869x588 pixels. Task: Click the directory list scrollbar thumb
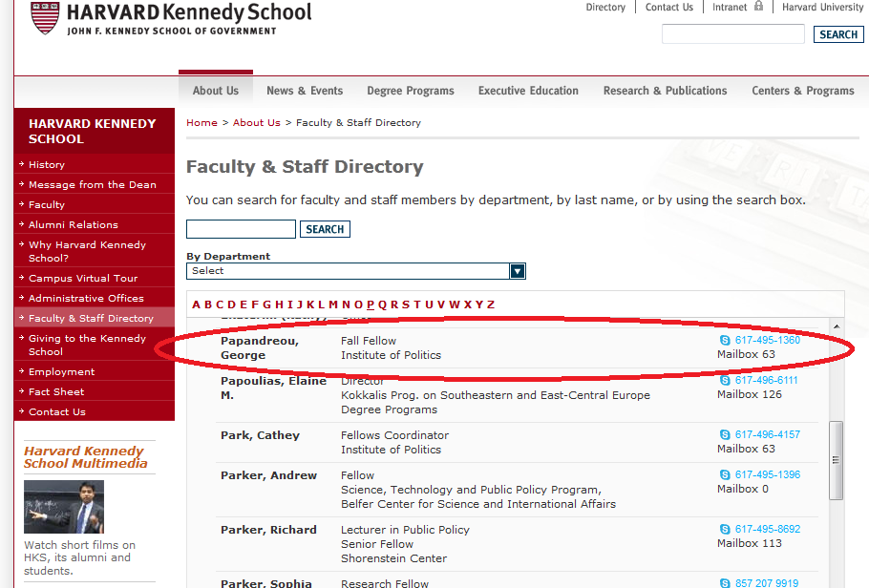pos(836,460)
